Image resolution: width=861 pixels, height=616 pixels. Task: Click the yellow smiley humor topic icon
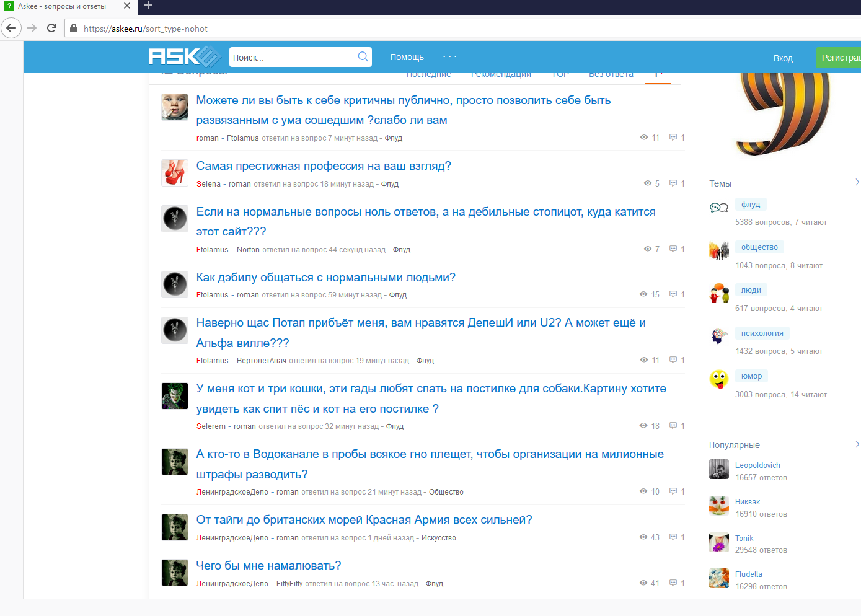pyautogui.click(x=718, y=379)
